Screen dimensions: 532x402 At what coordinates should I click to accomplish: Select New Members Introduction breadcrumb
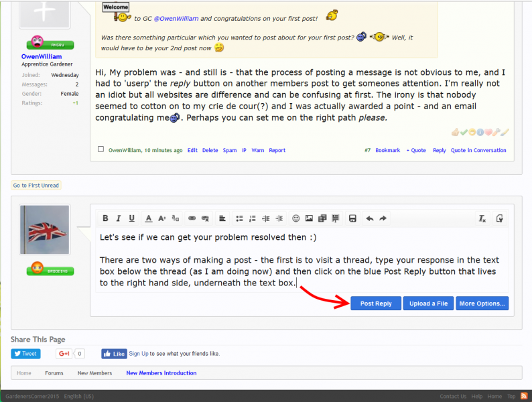click(161, 373)
